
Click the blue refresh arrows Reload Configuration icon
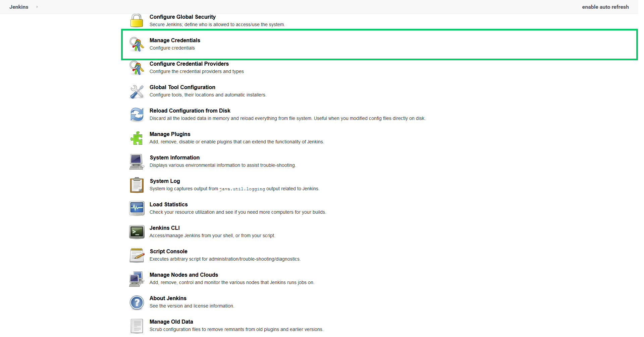tap(137, 115)
